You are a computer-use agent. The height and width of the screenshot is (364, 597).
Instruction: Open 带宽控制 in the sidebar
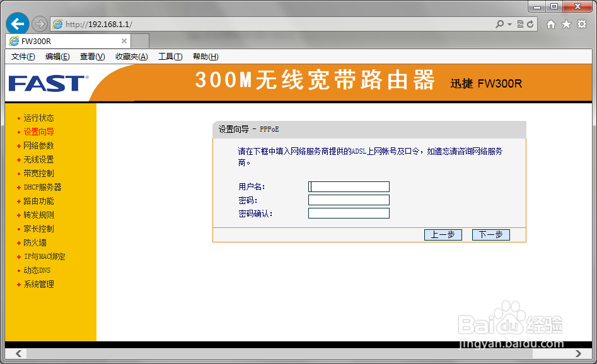click(38, 173)
